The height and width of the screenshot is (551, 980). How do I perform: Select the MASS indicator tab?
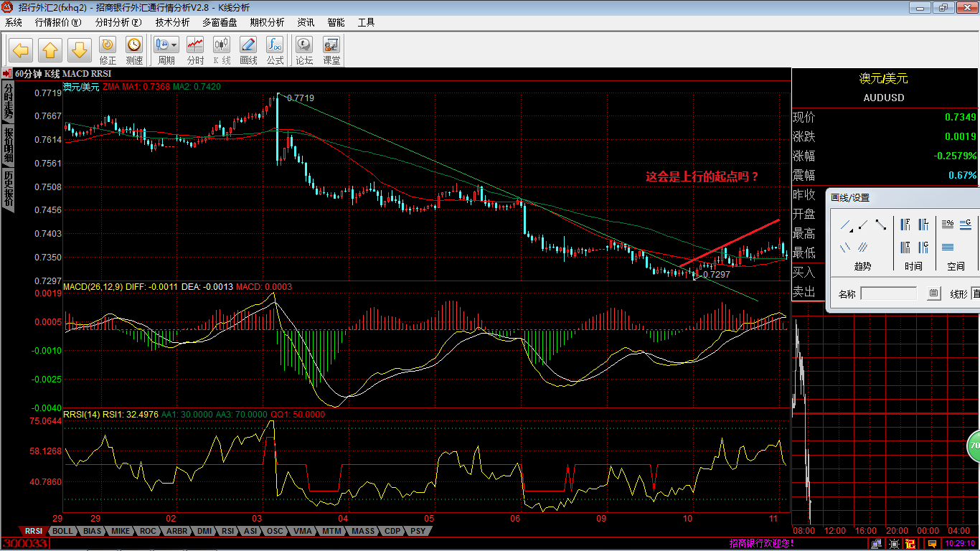pyautogui.click(x=363, y=531)
